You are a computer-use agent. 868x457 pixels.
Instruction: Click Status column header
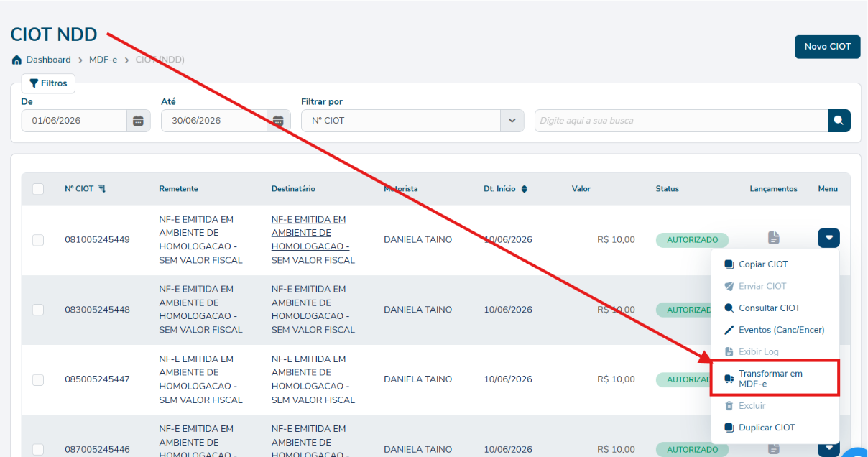click(667, 189)
